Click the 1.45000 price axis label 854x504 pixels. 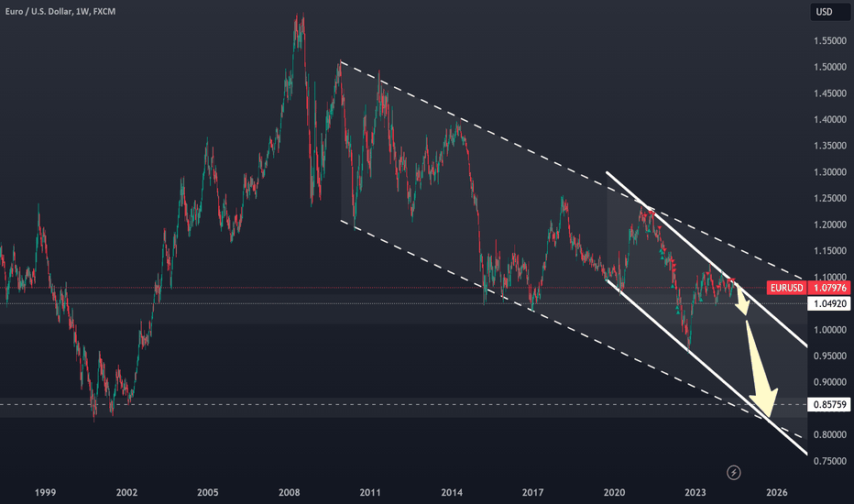click(x=830, y=93)
